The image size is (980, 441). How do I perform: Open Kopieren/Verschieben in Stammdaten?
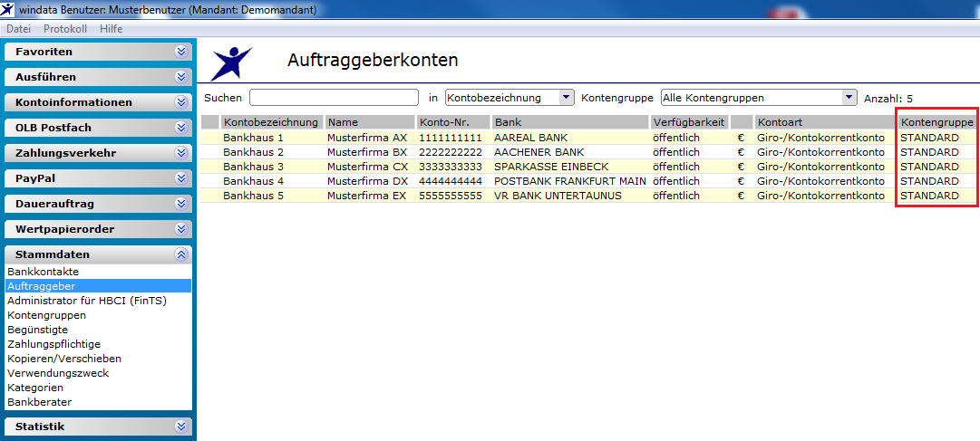pos(64,359)
